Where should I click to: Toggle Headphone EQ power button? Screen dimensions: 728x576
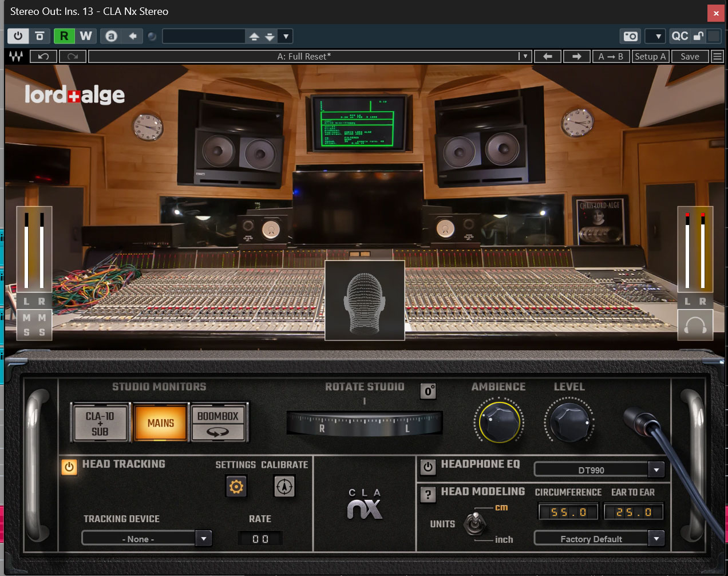point(428,467)
